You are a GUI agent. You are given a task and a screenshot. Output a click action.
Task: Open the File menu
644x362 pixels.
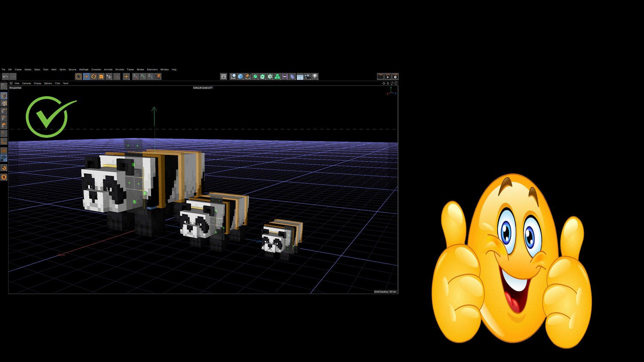pyautogui.click(x=3, y=70)
